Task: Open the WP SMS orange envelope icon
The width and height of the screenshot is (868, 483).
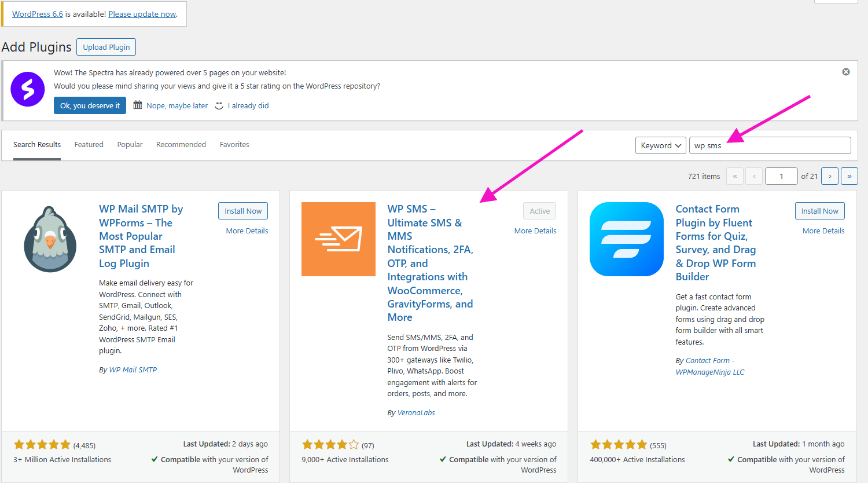Action: point(339,239)
